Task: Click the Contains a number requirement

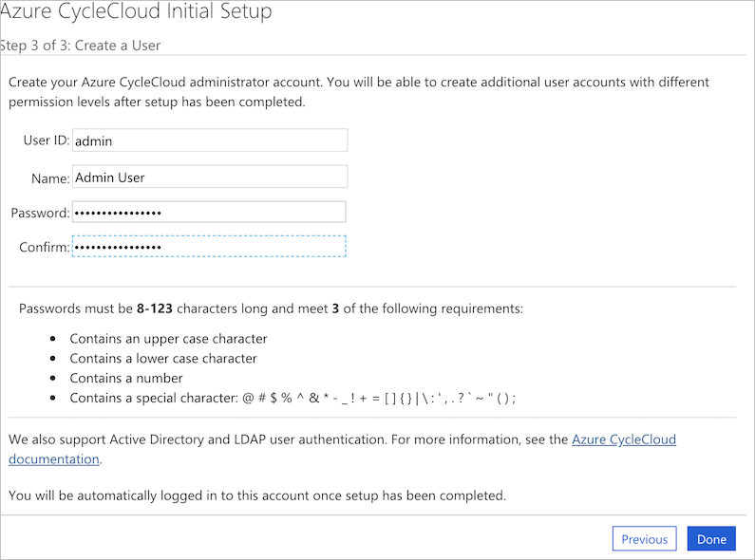Action: pyautogui.click(x=126, y=379)
